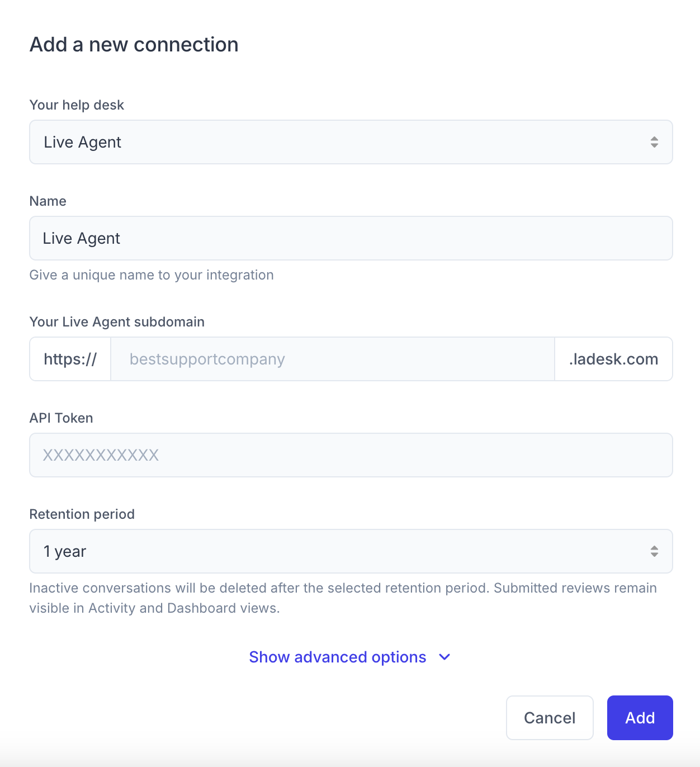Click the retention period explanation text
The width and height of the screenshot is (700, 767).
tap(343, 598)
